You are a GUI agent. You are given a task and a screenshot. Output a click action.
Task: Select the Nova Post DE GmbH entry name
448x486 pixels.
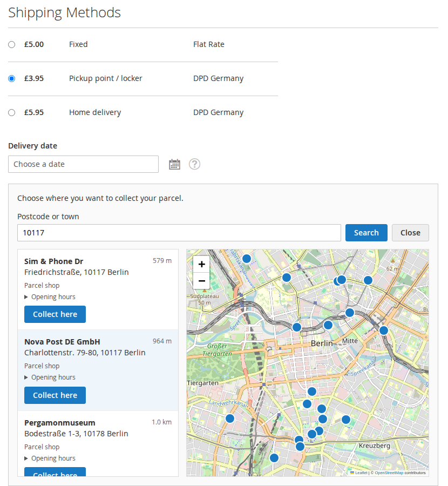point(62,342)
